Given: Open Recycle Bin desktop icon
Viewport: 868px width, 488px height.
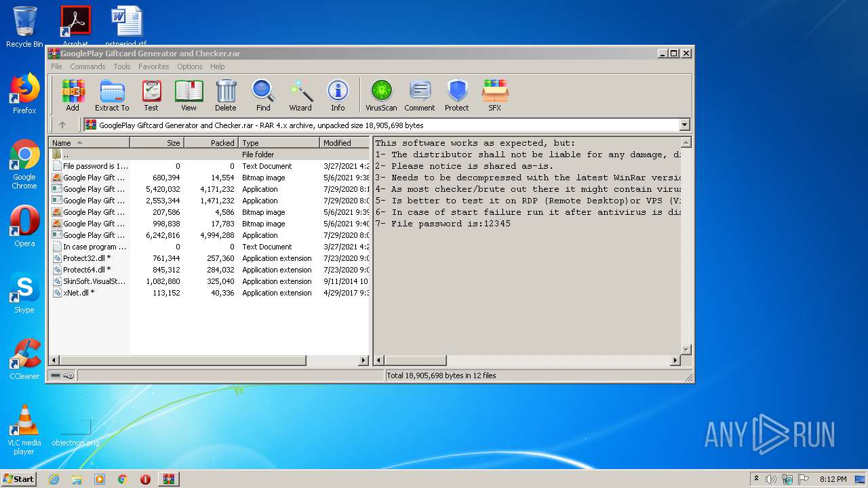Looking at the screenshot, I should tap(24, 27).
